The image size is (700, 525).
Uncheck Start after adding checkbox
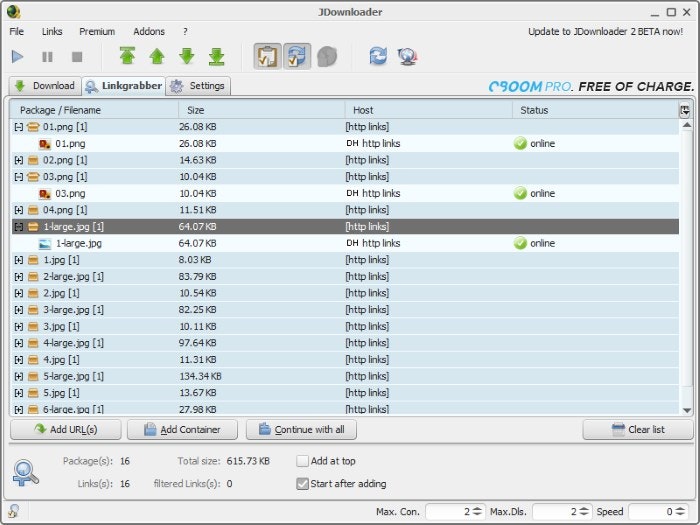(x=302, y=484)
